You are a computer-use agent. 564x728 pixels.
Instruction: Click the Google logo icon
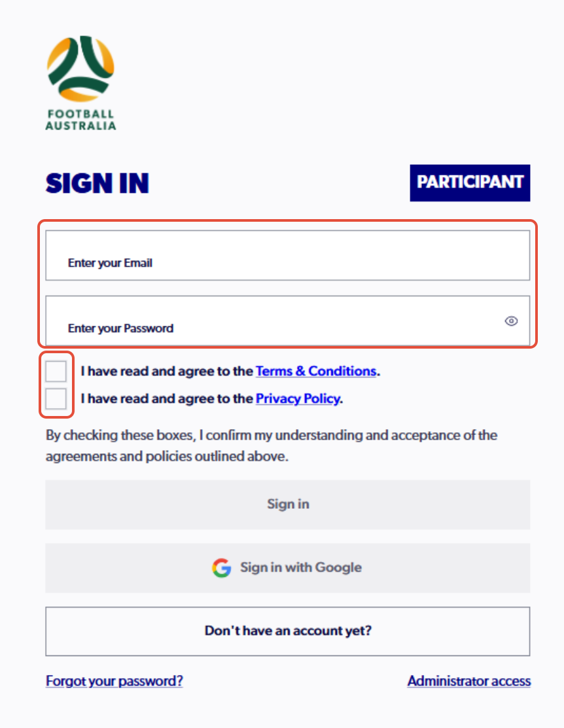coord(222,567)
